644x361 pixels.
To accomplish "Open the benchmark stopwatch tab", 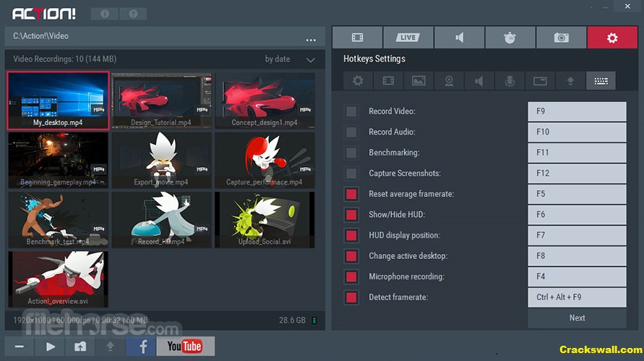I will pyautogui.click(x=510, y=38).
